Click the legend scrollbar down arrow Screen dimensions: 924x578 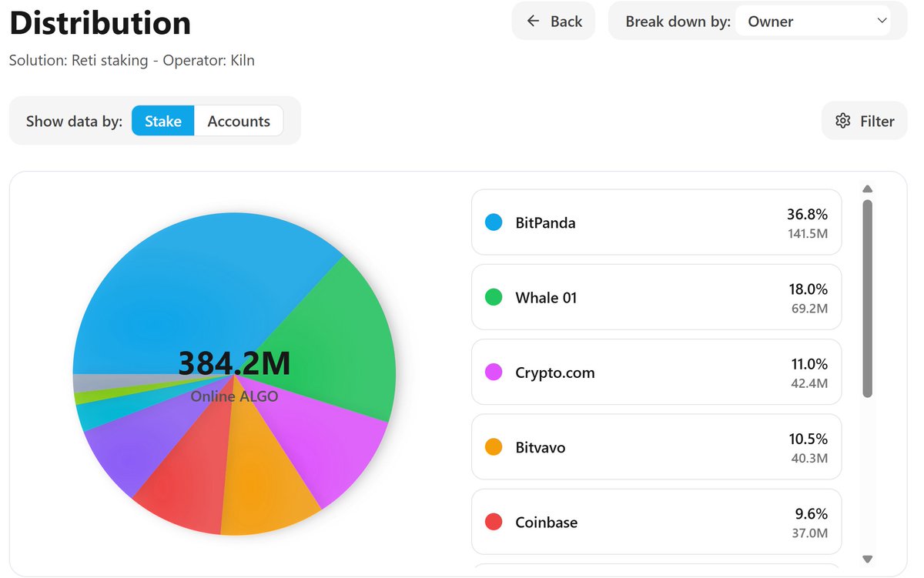(868, 560)
